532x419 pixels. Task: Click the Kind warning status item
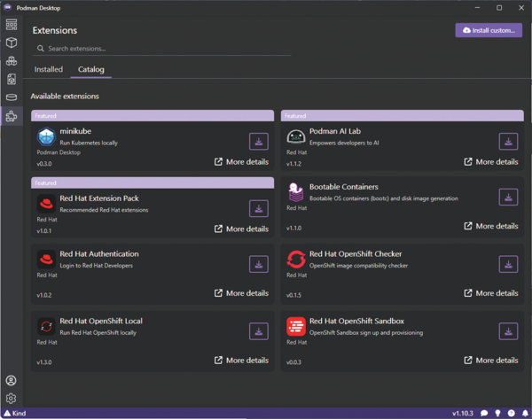[x=15, y=413]
